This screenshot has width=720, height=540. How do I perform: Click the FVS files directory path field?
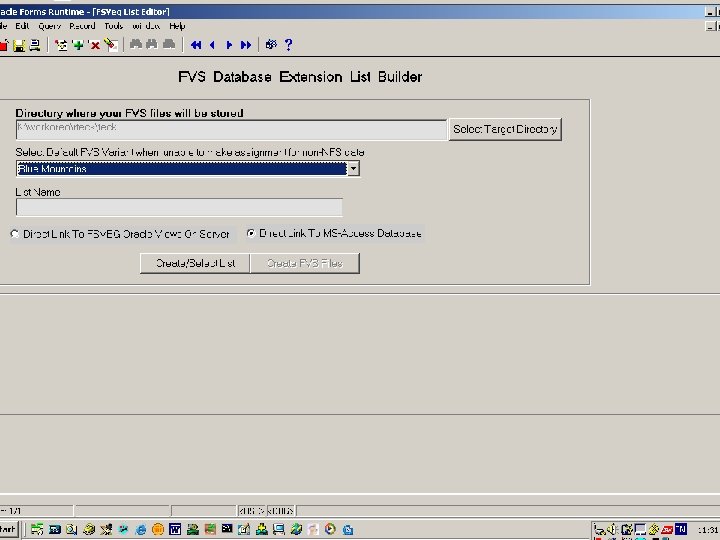(x=231, y=130)
